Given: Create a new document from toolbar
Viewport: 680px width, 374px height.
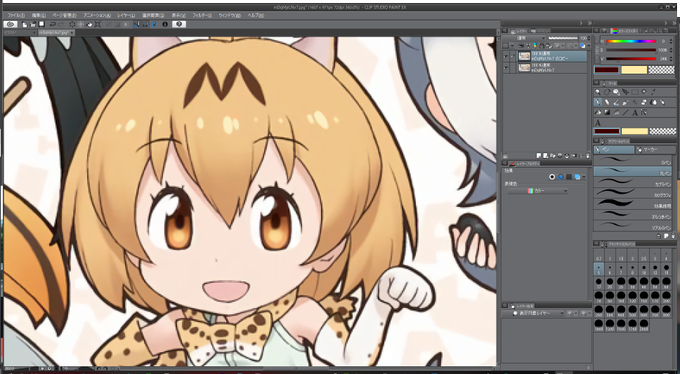Looking at the screenshot, I should click(25, 24).
